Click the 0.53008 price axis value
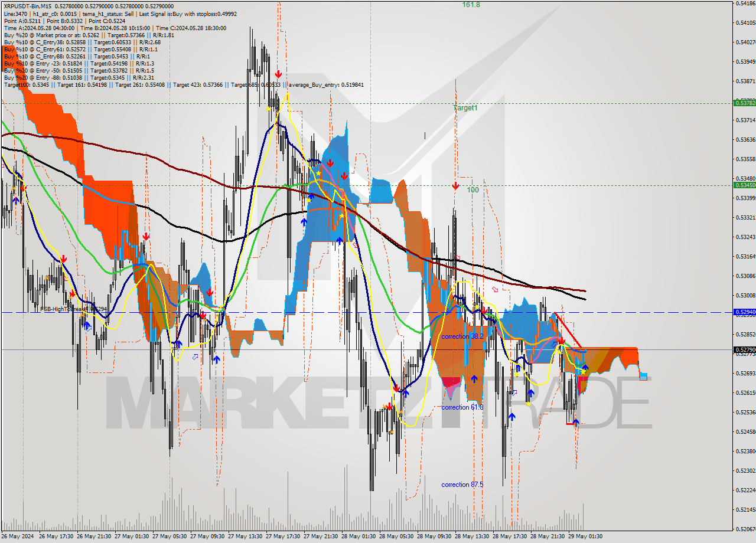 745,296
